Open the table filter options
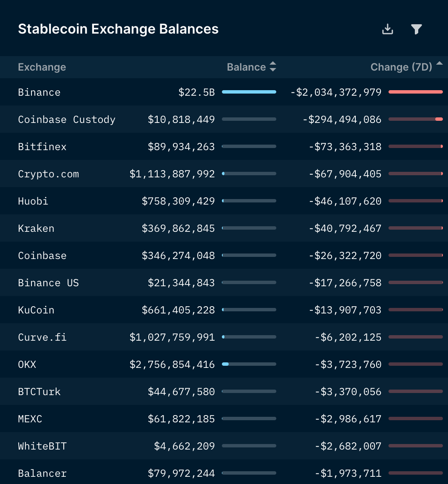448x484 pixels. tap(416, 29)
